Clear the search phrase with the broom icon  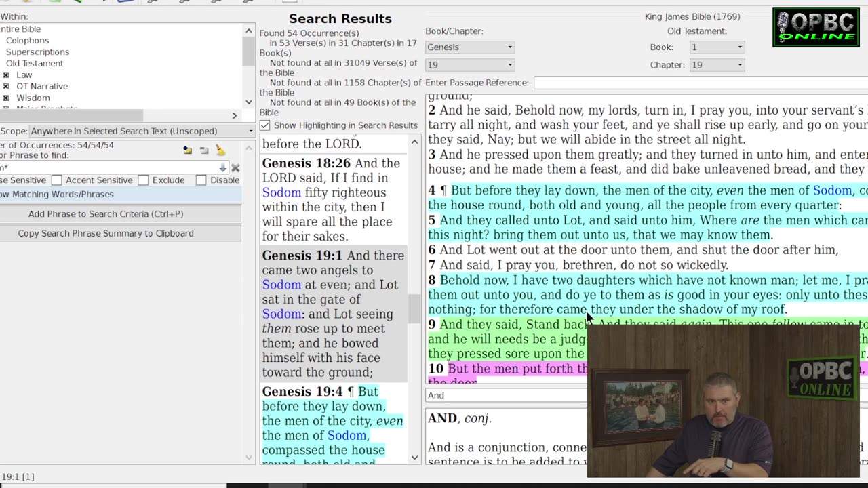220,150
